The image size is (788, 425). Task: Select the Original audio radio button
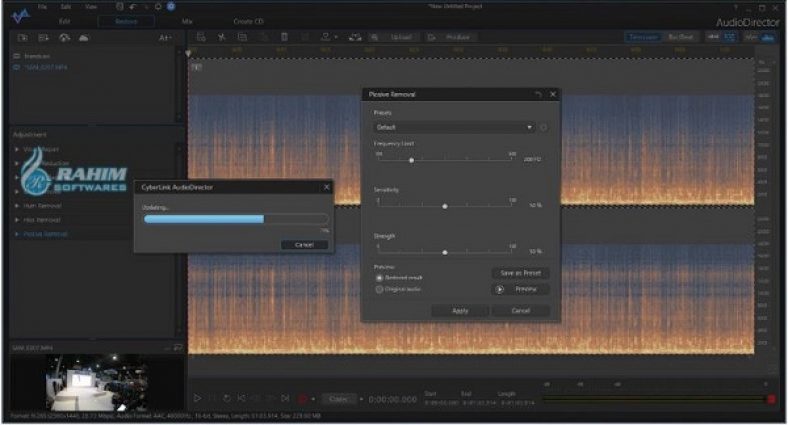(379, 288)
